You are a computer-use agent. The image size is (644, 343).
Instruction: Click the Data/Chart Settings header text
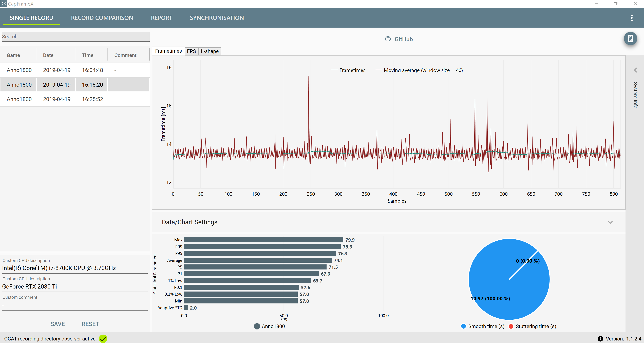(x=190, y=222)
